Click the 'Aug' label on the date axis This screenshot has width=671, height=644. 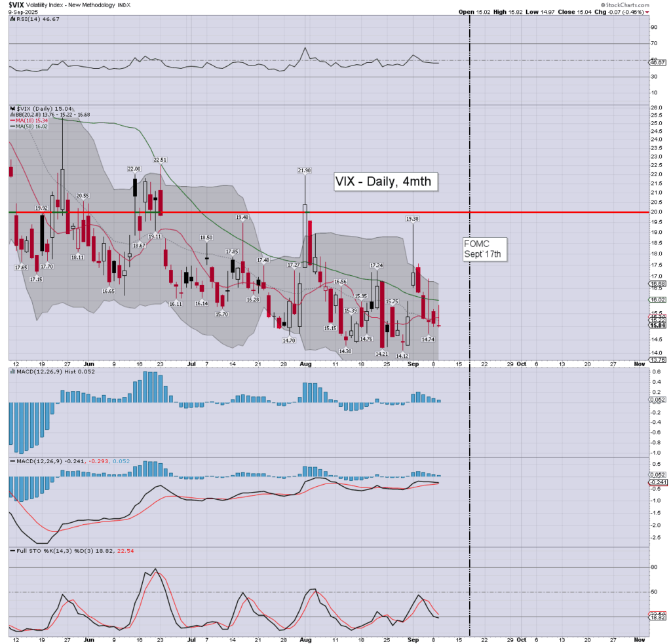coord(305,362)
